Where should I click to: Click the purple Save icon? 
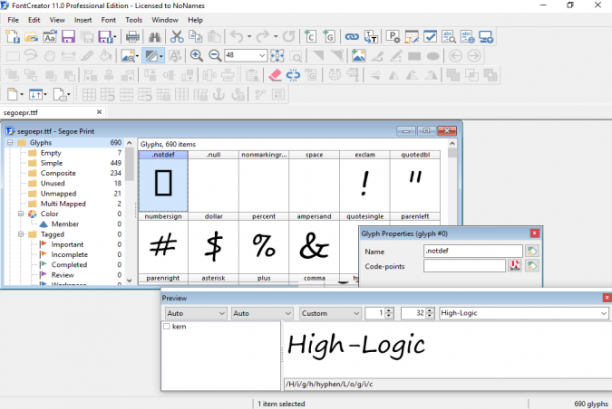click(x=68, y=37)
